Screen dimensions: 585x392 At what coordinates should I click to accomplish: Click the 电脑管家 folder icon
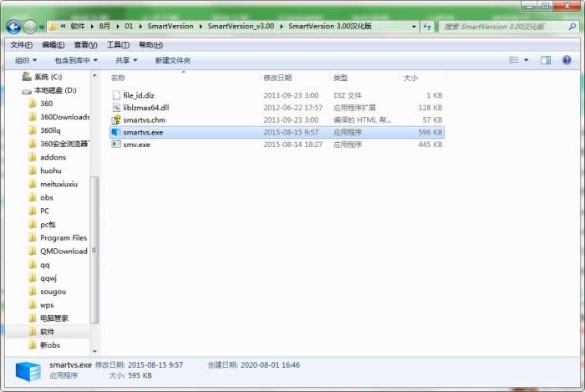[x=33, y=318]
